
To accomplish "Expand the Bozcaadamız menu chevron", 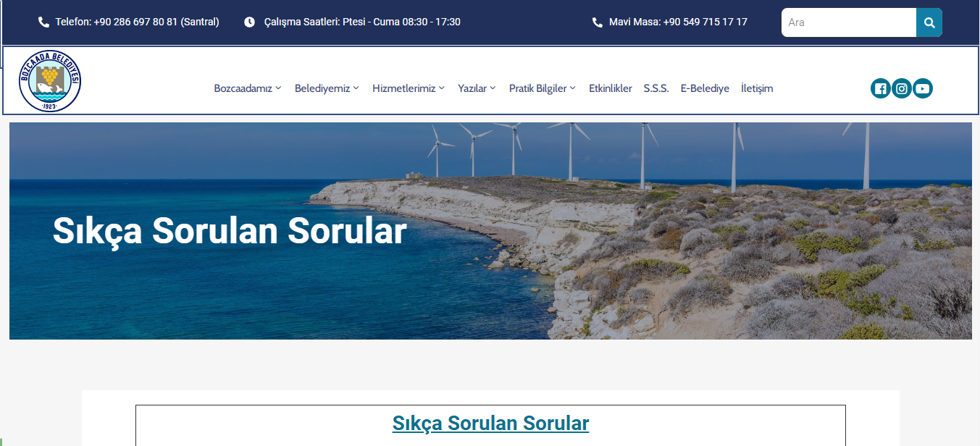I will tap(278, 88).
